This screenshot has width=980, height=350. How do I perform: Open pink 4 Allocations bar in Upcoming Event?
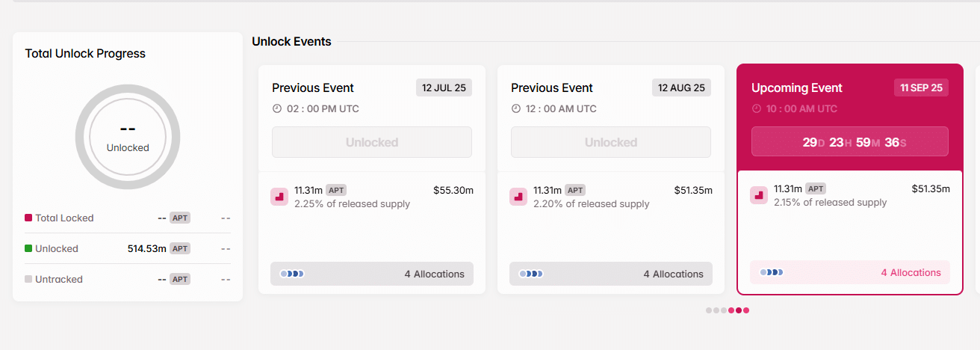pyautogui.click(x=850, y=272)
